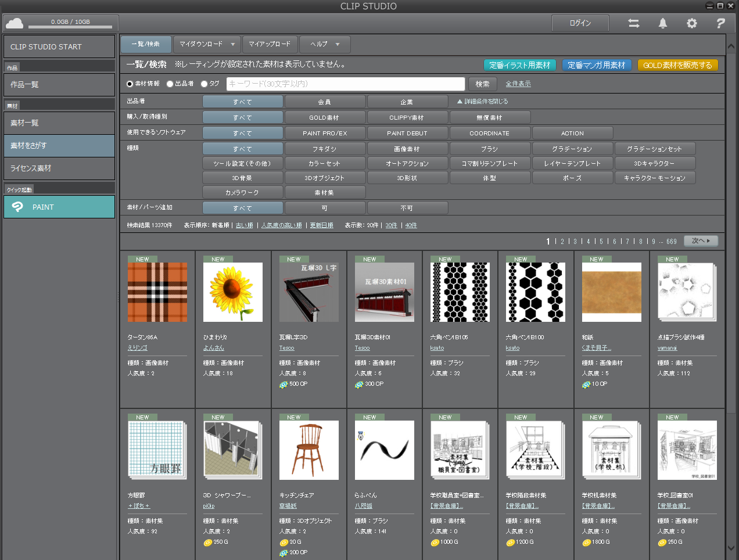Image resolution: width=739 pixels, height=560 pixels.
Task: Open the notification bell icon
Action: point(662,23)
